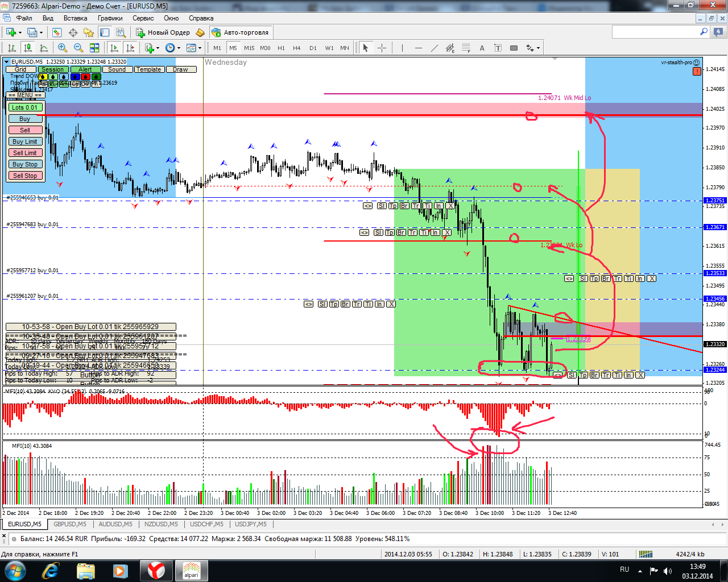
Task: Toggle the Template button on the chart
Action: pos(148,69)
